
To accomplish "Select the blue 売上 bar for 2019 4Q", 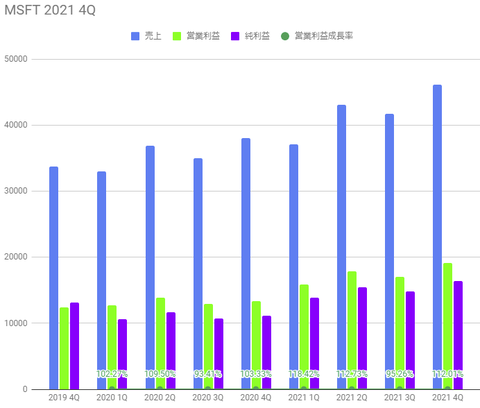I will click(54, 278).
